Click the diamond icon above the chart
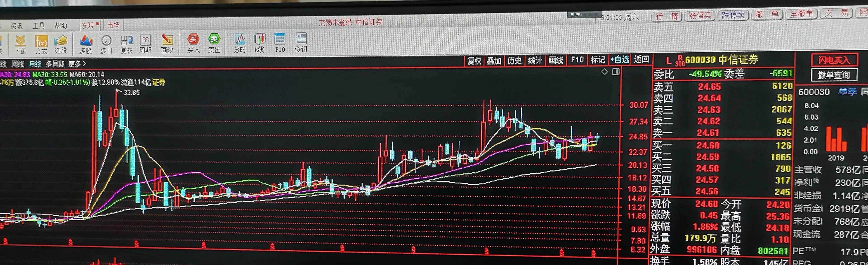This screenshot has height=265, width=868. [x=604, y=72]
